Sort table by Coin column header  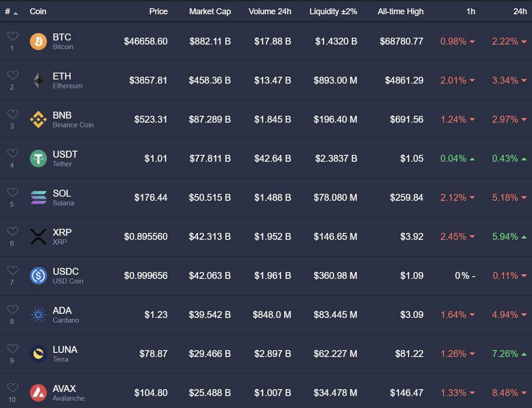tap(38, 11)
